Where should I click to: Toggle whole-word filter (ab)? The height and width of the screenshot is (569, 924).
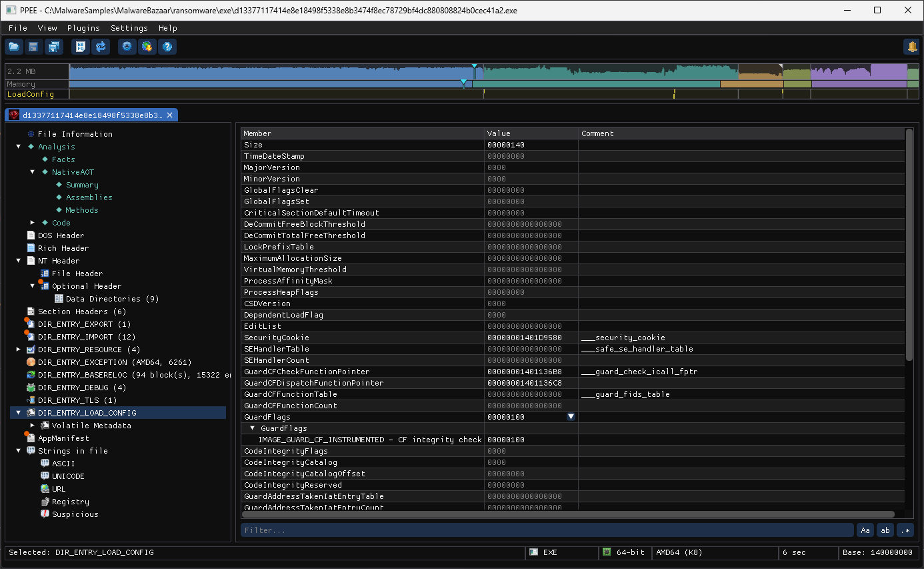tap(885, 530)
